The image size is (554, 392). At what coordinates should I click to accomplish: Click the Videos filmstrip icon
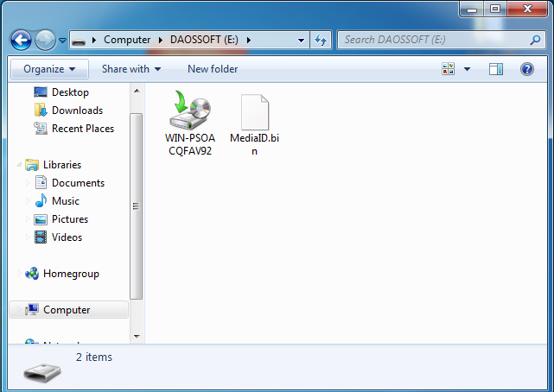pyautogui.click(x=41, y=237)
